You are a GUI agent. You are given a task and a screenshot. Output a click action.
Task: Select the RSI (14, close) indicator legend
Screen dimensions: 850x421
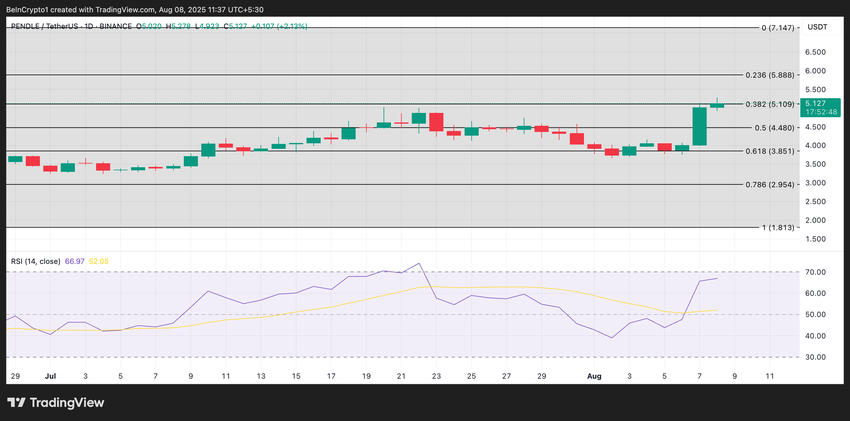35,261
